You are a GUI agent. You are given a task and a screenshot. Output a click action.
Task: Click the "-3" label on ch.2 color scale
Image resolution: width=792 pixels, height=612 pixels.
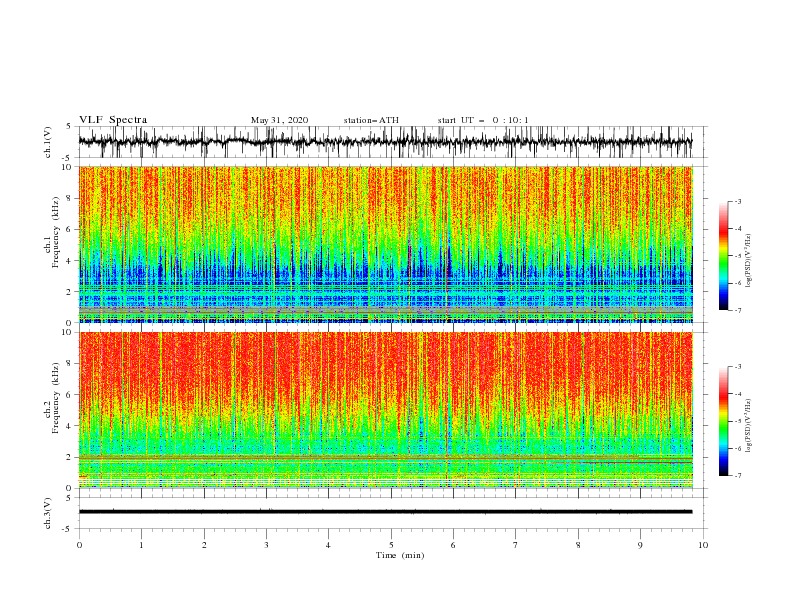click(737, 367)
